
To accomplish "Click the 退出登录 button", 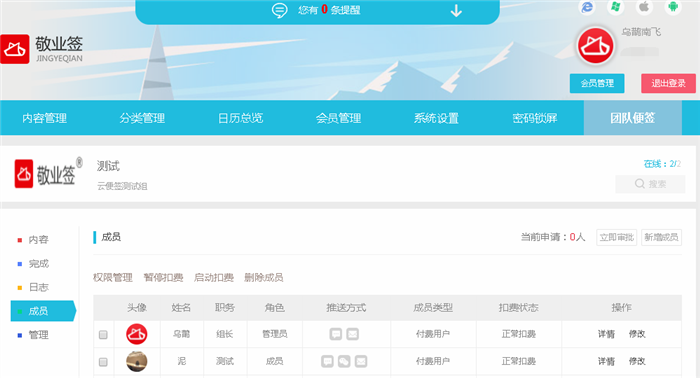I will (668, 83).
